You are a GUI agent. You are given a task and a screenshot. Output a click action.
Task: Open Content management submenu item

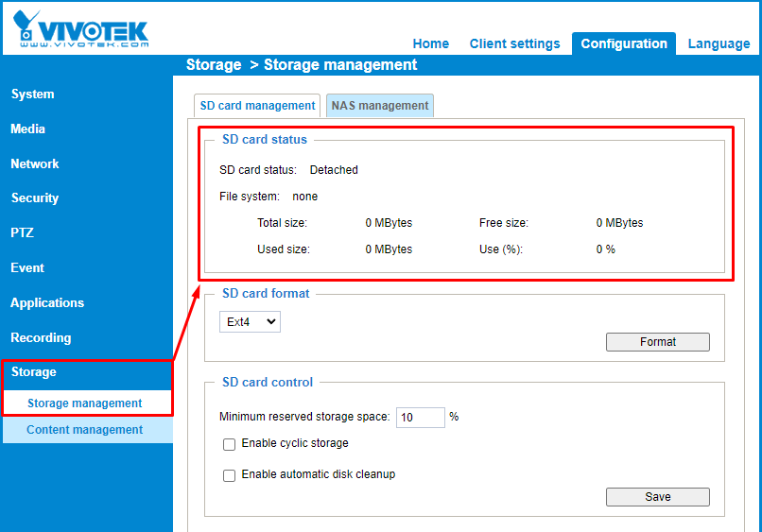coord(84,430)
